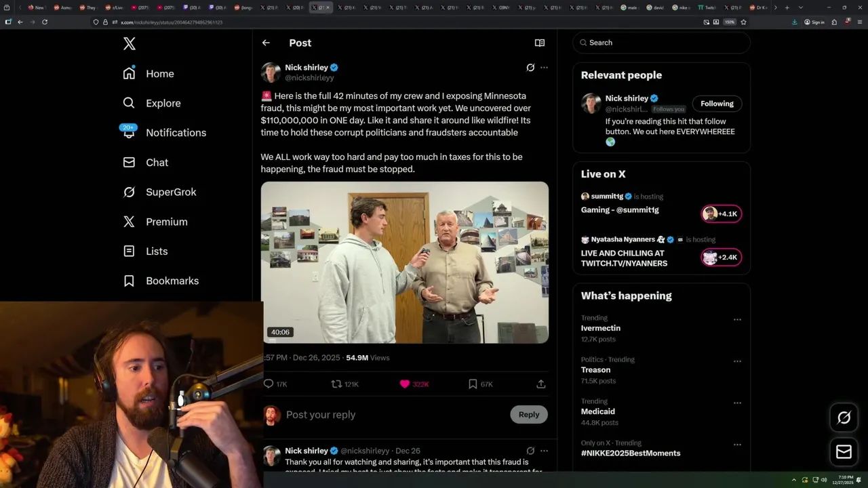Open more options for #NIKKE2025BestMoments trend
This screenshot has width=868, height=488.
[x=737, y=445]
